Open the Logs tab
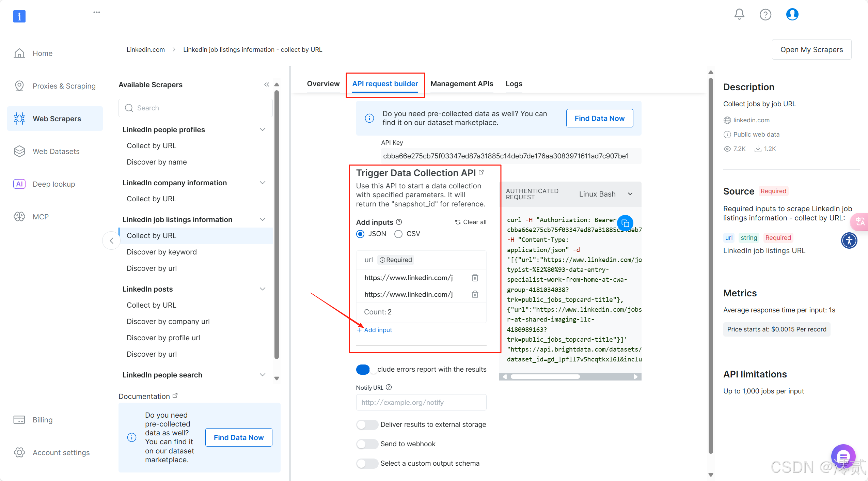 coord(514,83)
